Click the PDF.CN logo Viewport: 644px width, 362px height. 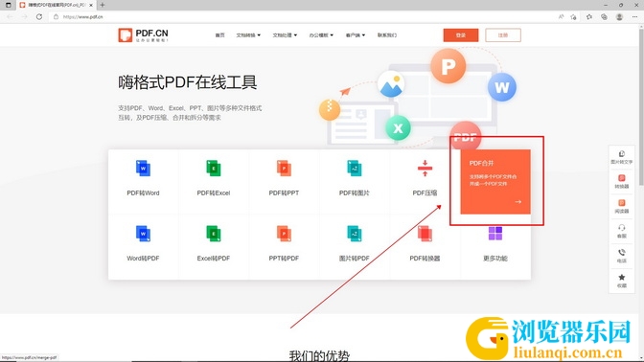tap(143, 35)
